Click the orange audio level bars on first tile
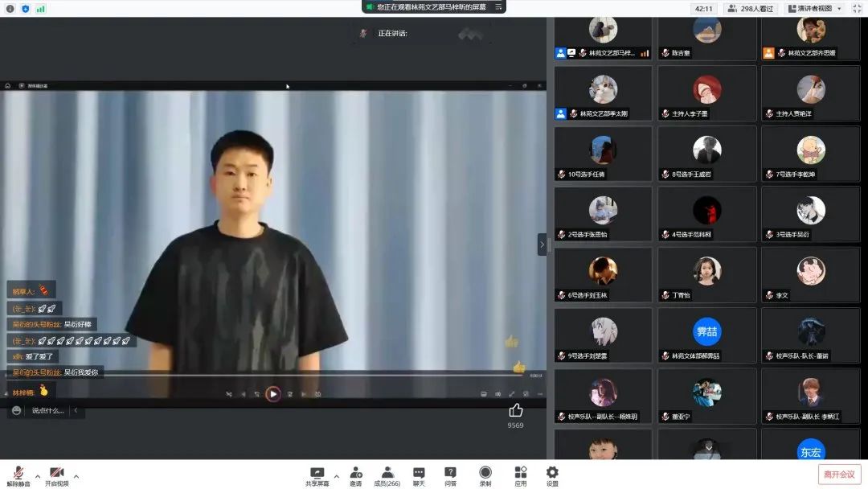The width and height of the screenshot is (868, 489). (x=645, y=53)
